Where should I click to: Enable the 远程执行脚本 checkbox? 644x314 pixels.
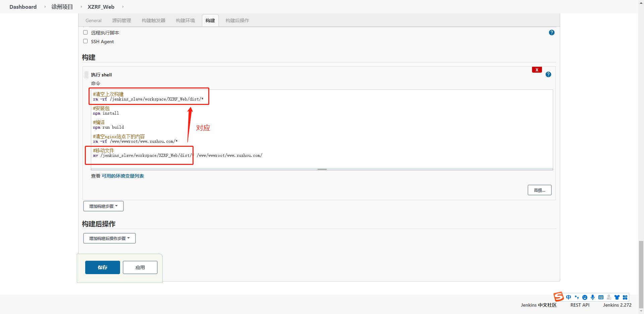coord(85,33)
